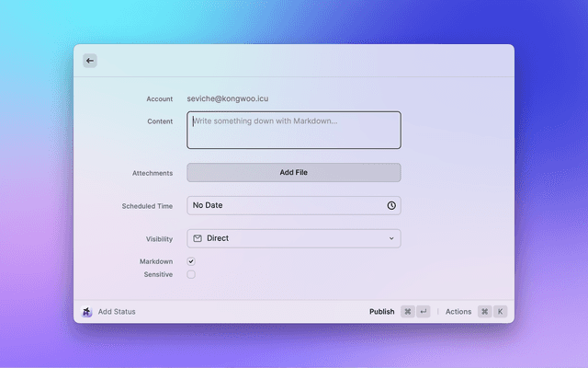Click the Command key icon after Actions
This screenshot has width=588, height=368.
click(x=484, y=312)
